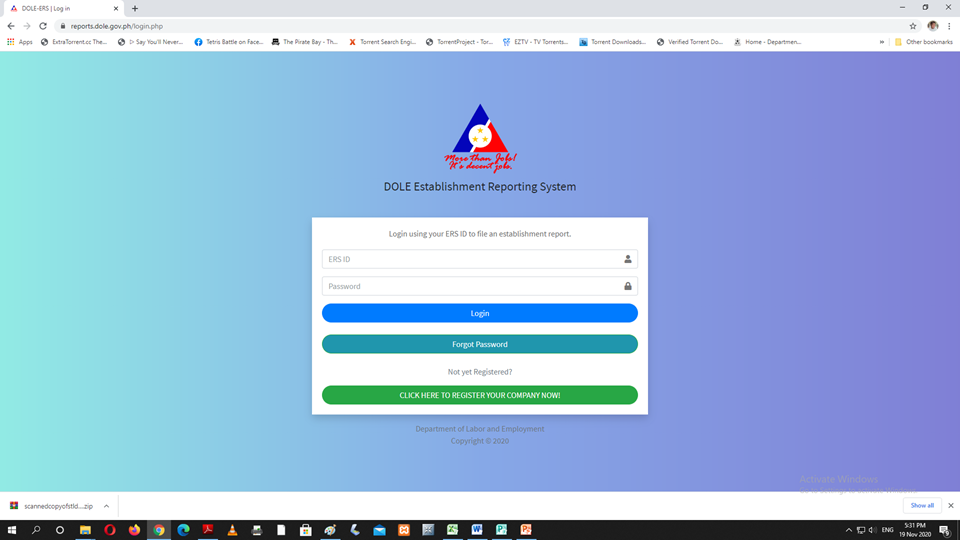Switch to Google Chrome in taskbar
Image resolution: width=960 pixels, height=540 pixels.
coord(159,530)
